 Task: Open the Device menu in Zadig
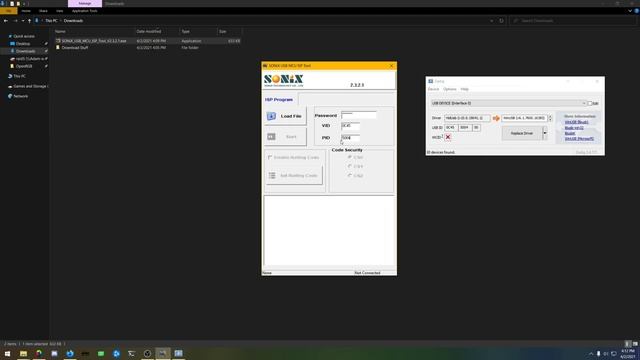(433, 89)
